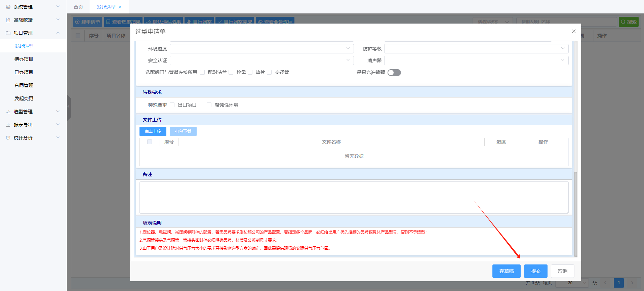Screen dimensions: 644x291
Task: Close the 选型申请单 dialog
Action: click(x=573, y=31)
